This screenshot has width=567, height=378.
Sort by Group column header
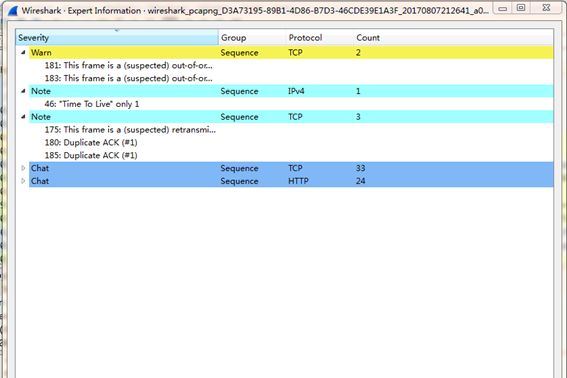pyautogui.click(x=252, y=38)
